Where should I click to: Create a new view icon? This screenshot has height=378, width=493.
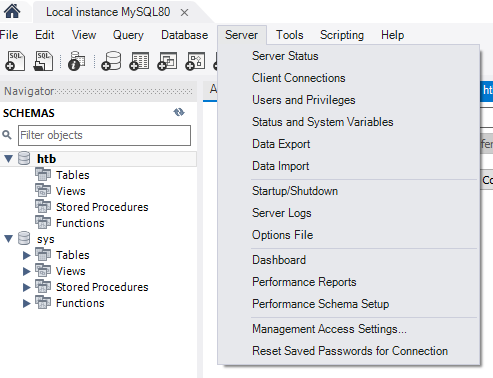tap(167, 61)
